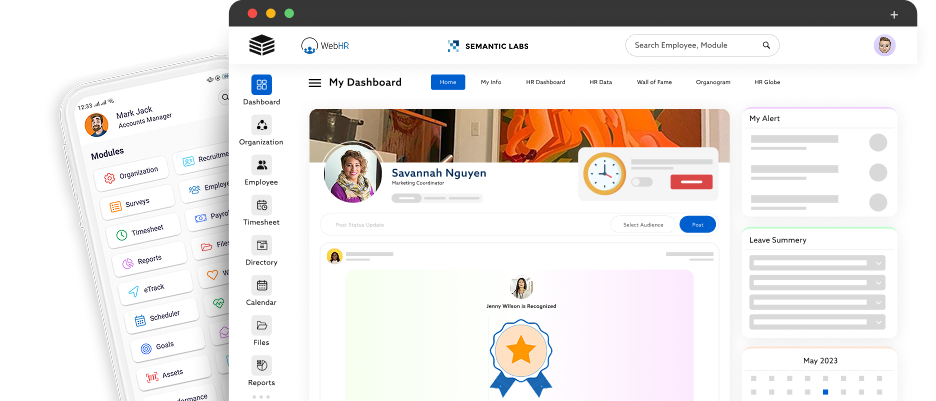Click the WebHR logo

(x=325, y=46)
